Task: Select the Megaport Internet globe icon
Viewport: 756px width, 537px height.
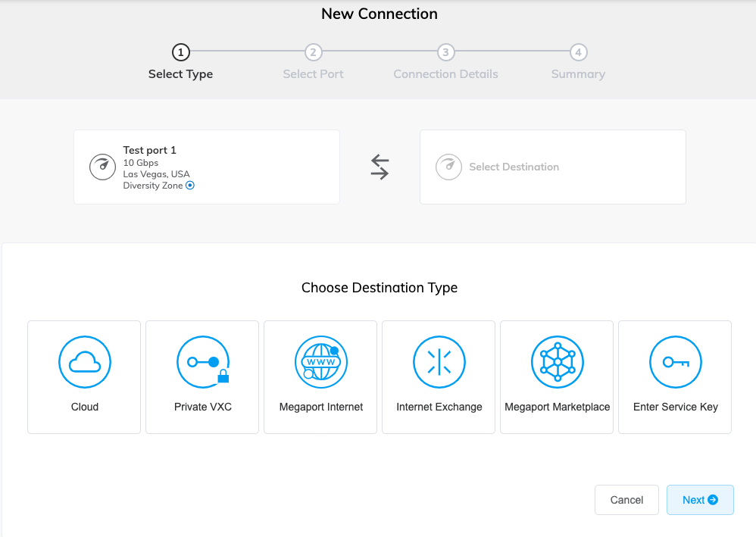Action: pos(320,362)
